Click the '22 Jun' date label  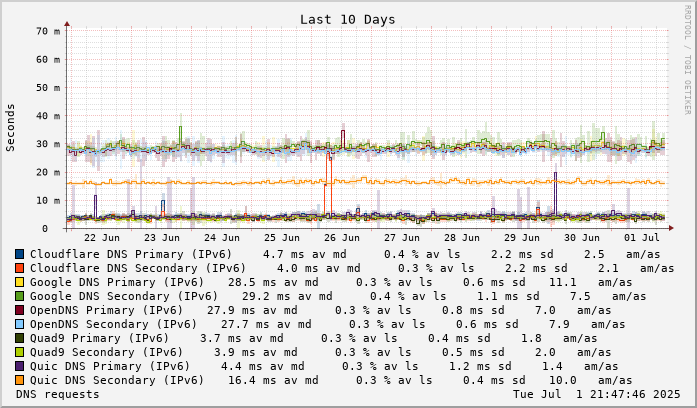[102, 238]
